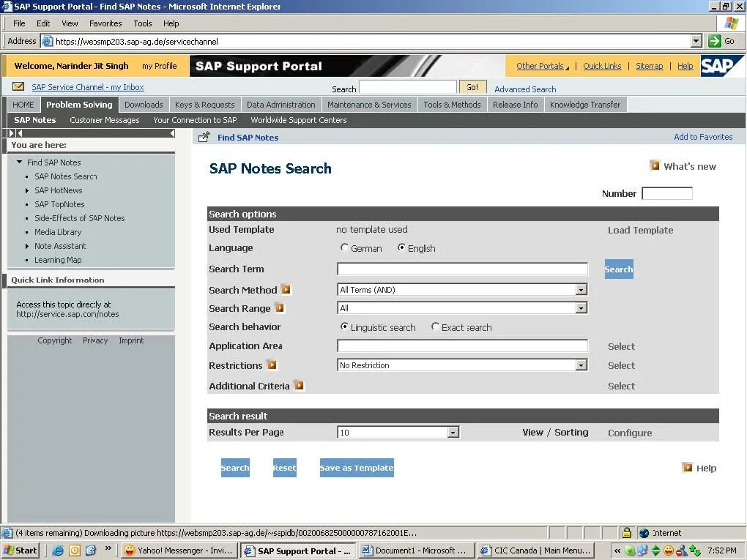Select English language radio button
Viewport: 747px width, 560px height.
(x=401, y=247)
